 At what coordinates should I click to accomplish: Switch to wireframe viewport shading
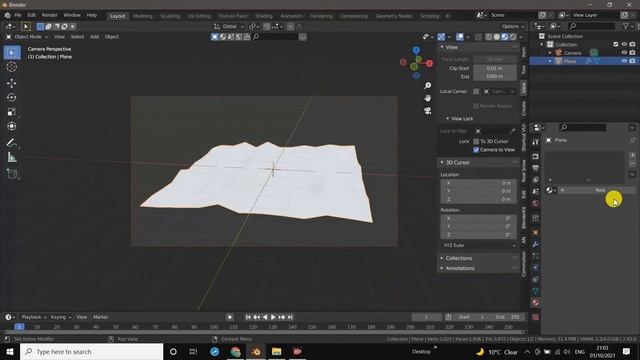pos(489,37)
